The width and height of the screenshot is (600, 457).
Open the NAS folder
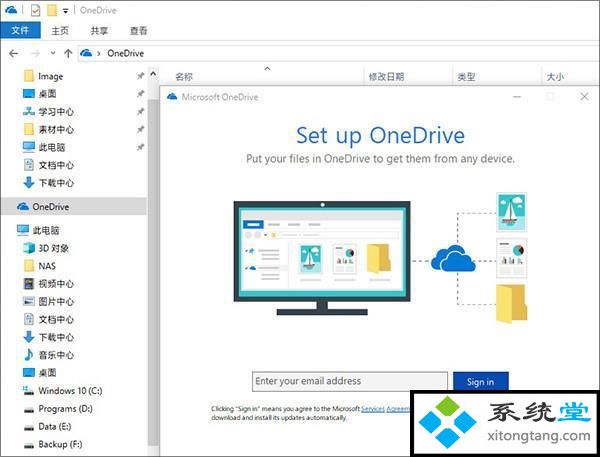tap(47, 266)
